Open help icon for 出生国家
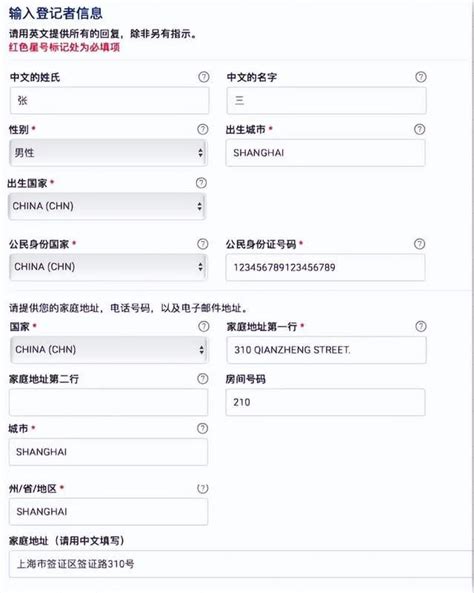This screenshot has height=593, width=474. tap(201, 183)
